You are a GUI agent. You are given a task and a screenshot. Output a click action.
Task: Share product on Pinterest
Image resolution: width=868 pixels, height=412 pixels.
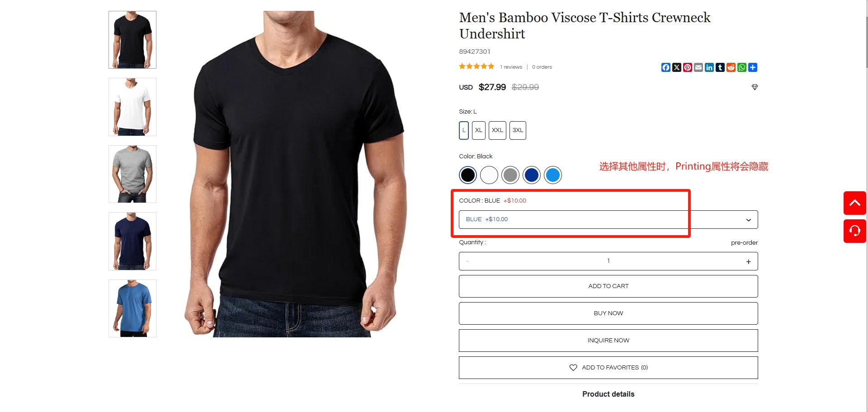coord(687,67)
